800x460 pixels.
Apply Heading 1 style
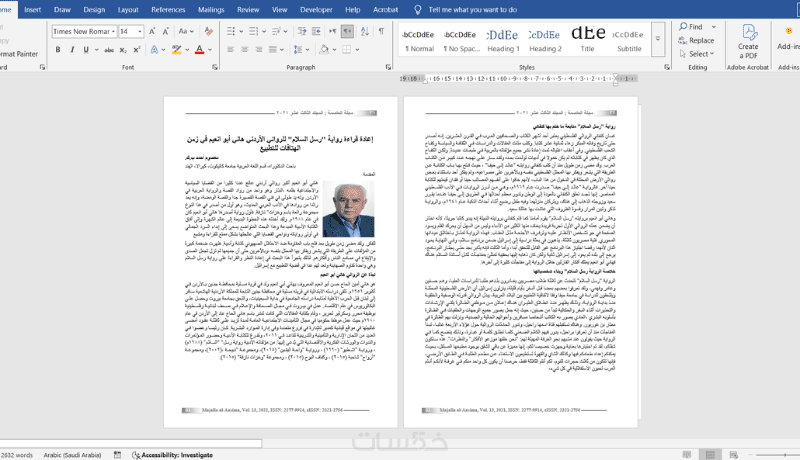(x=503, y=40)
